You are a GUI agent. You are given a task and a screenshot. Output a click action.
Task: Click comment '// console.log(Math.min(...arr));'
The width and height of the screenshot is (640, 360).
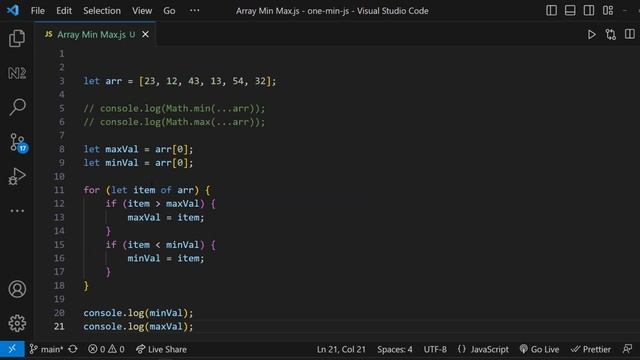tap(174, 109)
